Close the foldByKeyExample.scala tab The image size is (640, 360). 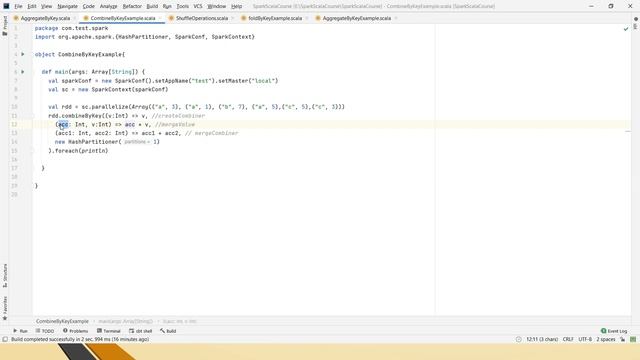[x=307, y=18]
